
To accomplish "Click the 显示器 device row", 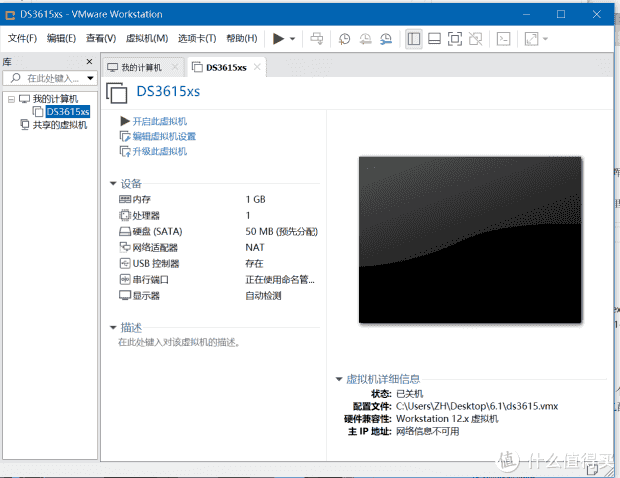I will [x=219, y=296].
